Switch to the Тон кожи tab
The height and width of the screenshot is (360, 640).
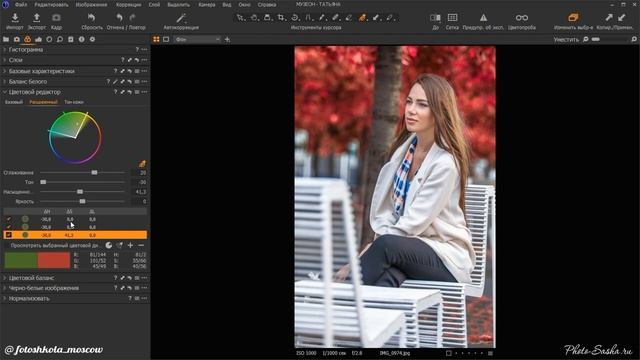[74, 102]
